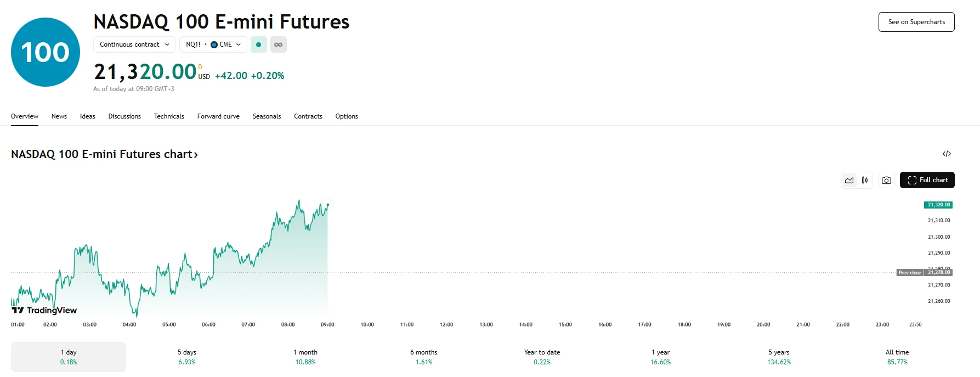980x377 pixels.
Task: Click the 21,320.00 current price label on axis
Action: (938, 205)
